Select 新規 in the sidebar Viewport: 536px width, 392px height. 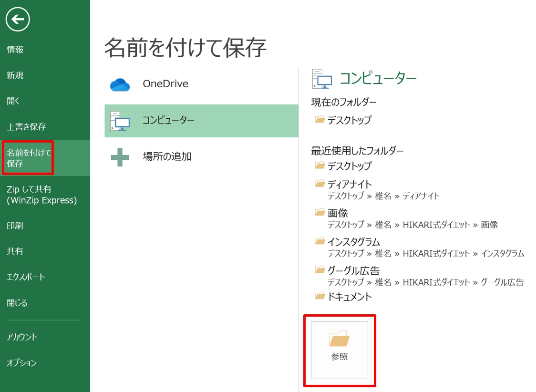[x=15, y=75]
